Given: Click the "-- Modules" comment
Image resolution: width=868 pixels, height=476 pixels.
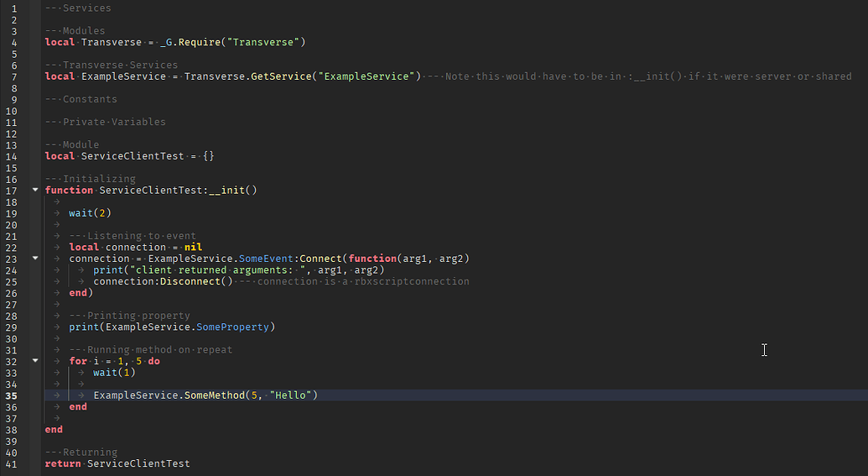Looking at the screenshot, I should 75,30.
